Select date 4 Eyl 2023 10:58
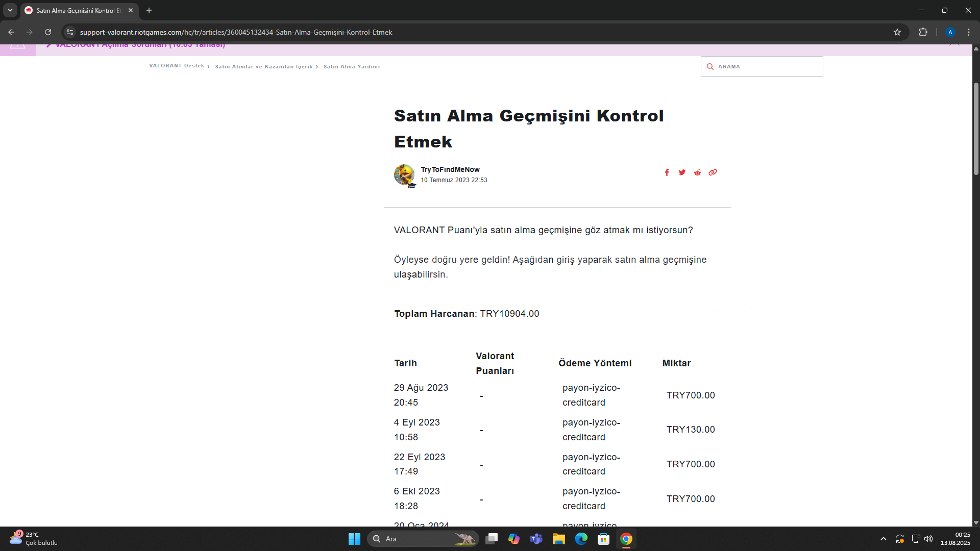 (x=417, y=430)
